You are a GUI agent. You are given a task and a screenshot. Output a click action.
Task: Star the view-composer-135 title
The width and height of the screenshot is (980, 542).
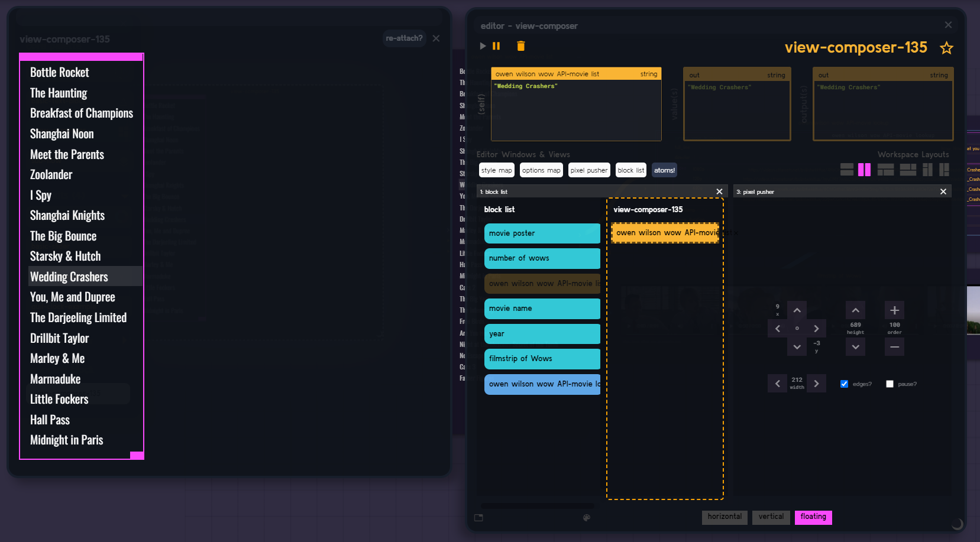[946, 48]
